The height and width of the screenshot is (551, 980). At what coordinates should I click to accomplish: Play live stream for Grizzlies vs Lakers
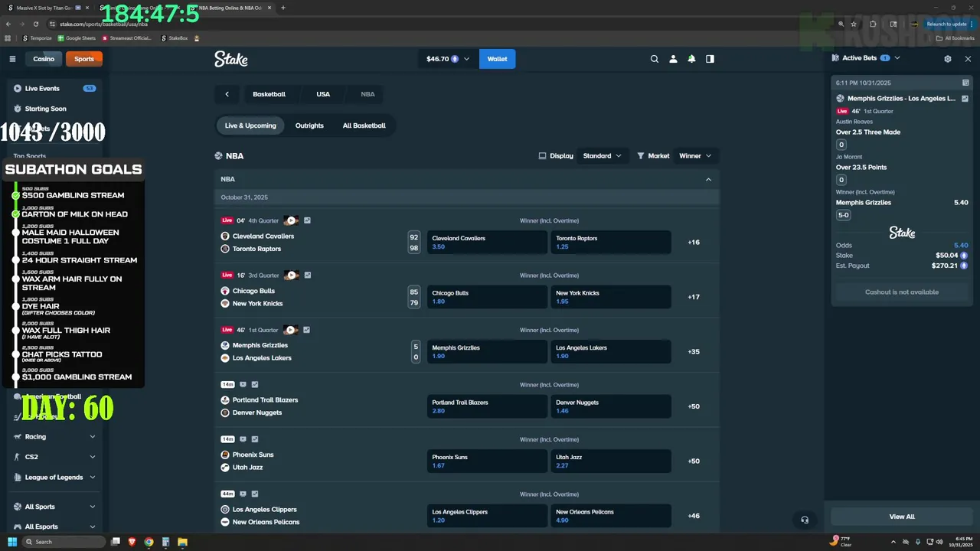coord(291,330)
